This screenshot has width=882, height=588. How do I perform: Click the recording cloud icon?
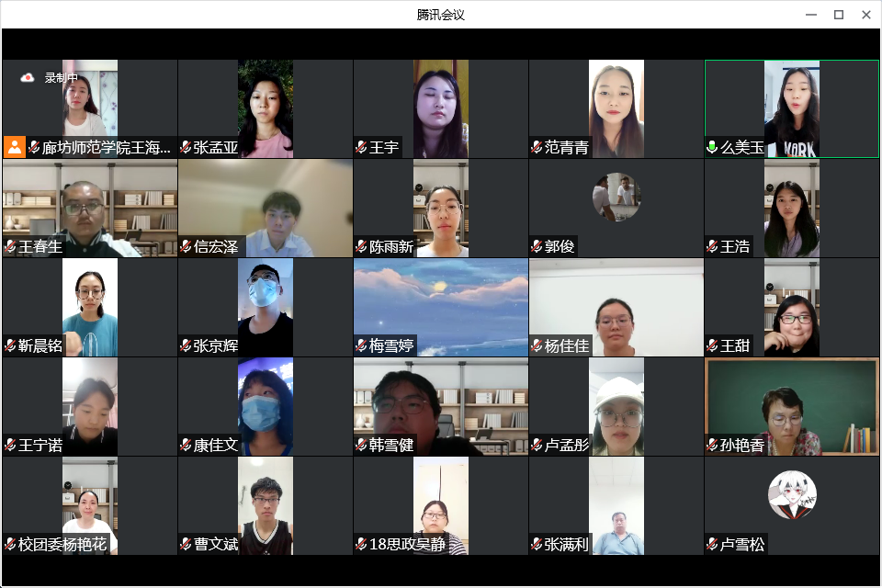click(27, 78)
